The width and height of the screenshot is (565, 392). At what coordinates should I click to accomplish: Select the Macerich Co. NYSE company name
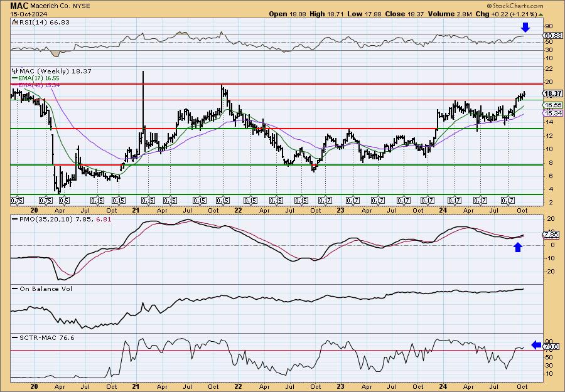point(60,6)
